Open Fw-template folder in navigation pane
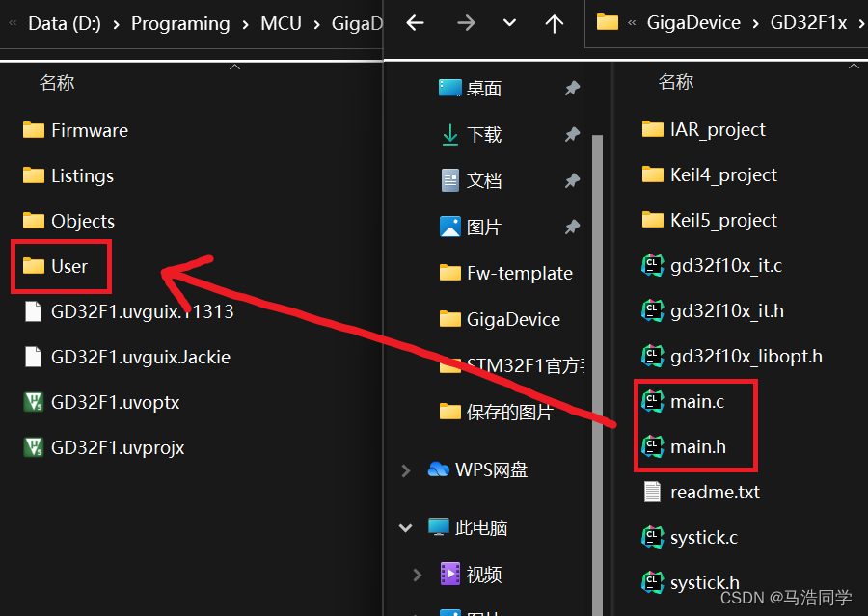The image size is (868, 616). coord(506,273)
